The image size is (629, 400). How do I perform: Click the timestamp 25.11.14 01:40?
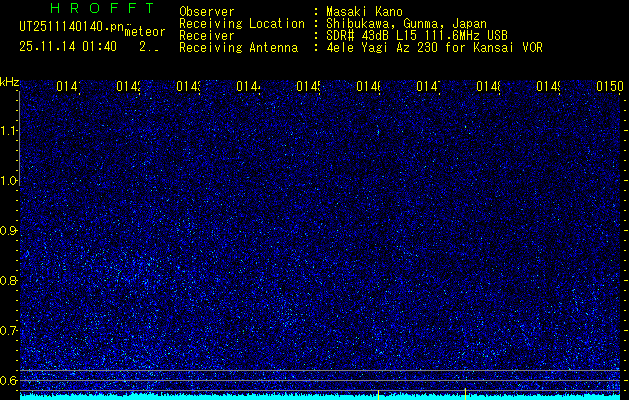(x=68, y=47)
